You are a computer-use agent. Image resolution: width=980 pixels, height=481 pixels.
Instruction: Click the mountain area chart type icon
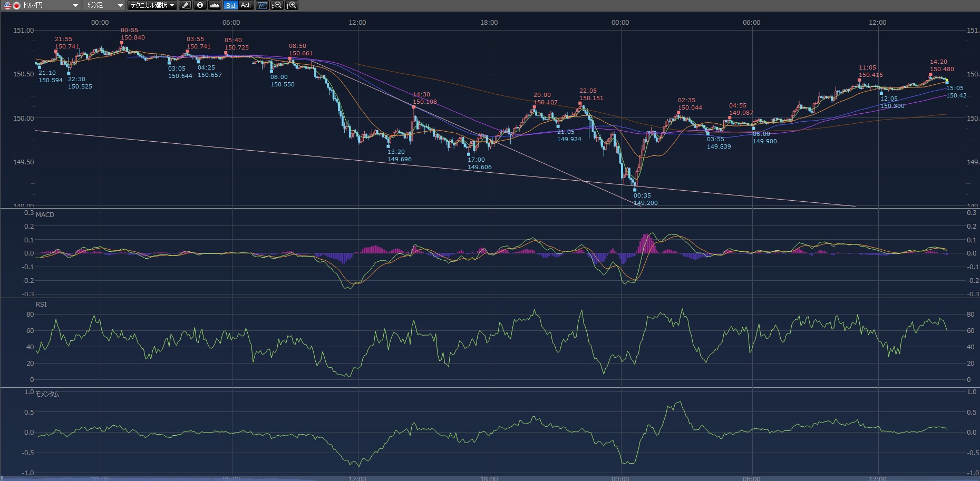[x=215, y=5]
